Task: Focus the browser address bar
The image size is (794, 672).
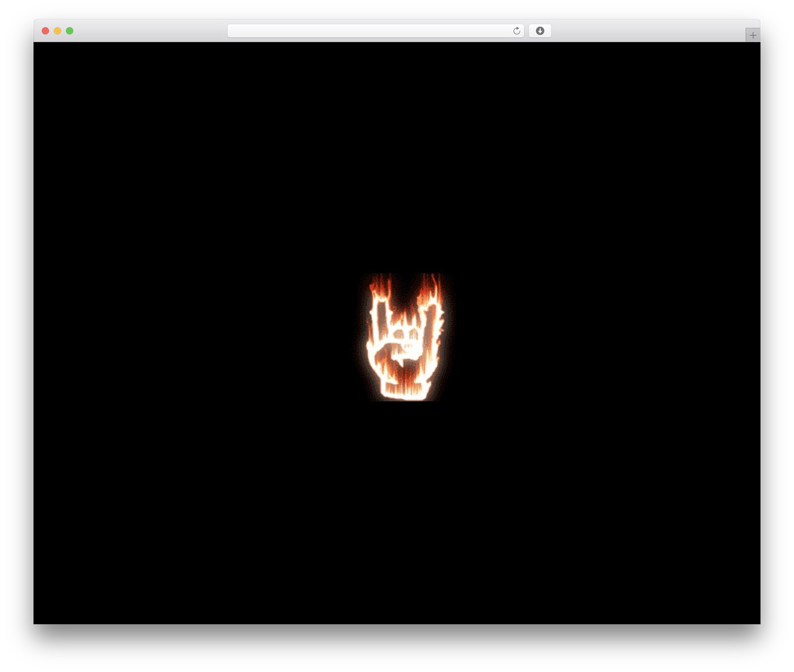Action: click(375, 31)
